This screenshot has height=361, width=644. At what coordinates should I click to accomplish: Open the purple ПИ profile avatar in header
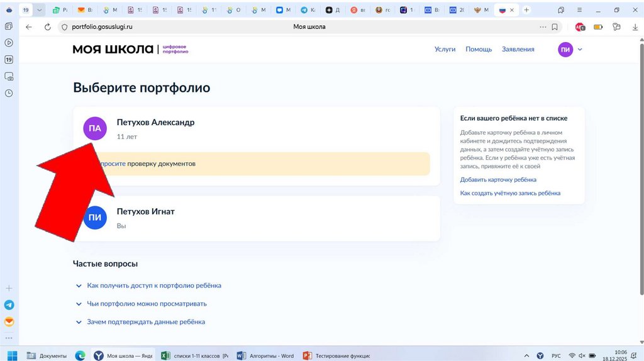pyautogui.click(x=565, y=49)
